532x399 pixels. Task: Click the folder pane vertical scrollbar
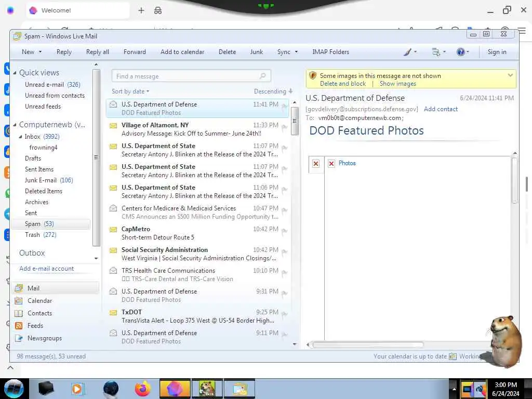96,157
